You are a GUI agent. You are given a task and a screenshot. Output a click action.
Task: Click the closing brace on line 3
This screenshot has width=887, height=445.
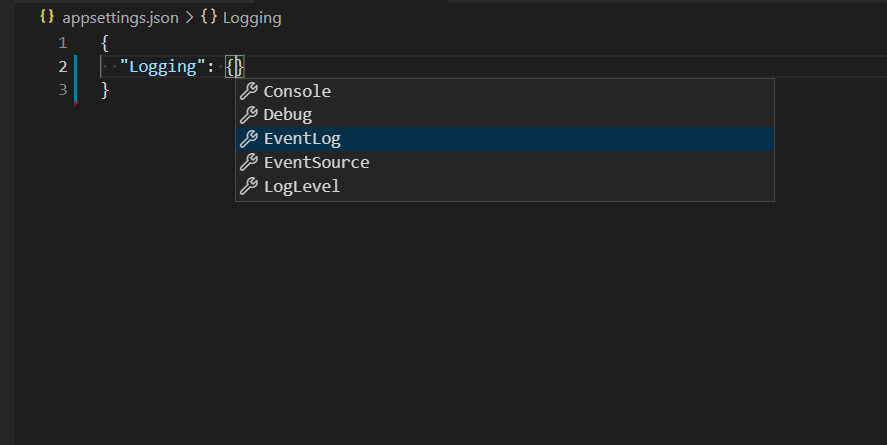[x=105, y=90]
